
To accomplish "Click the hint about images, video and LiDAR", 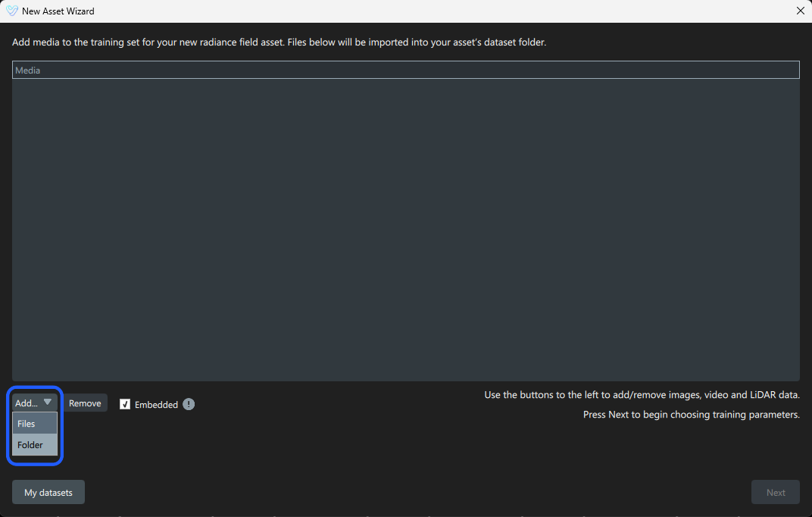I will click(x=642, y=395).
